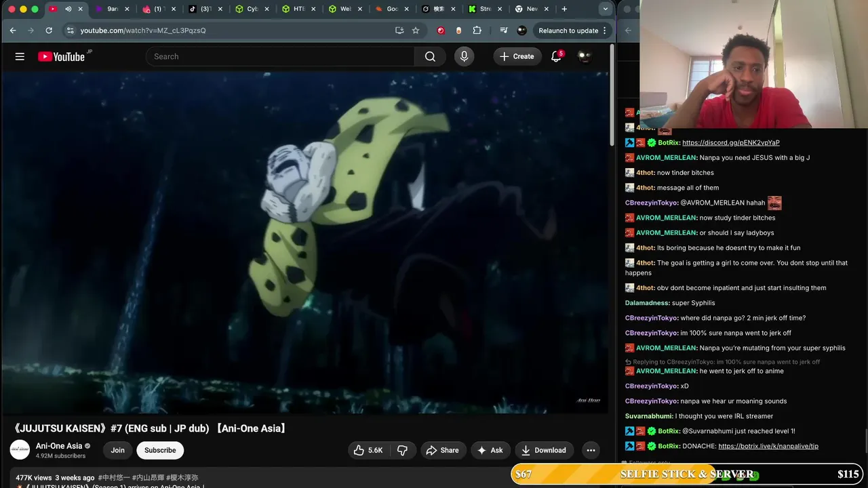The height and width of the screenshot is (488, 868).
Task: Click the install app icon in the address bar
Action: click(x=399, y=30)
